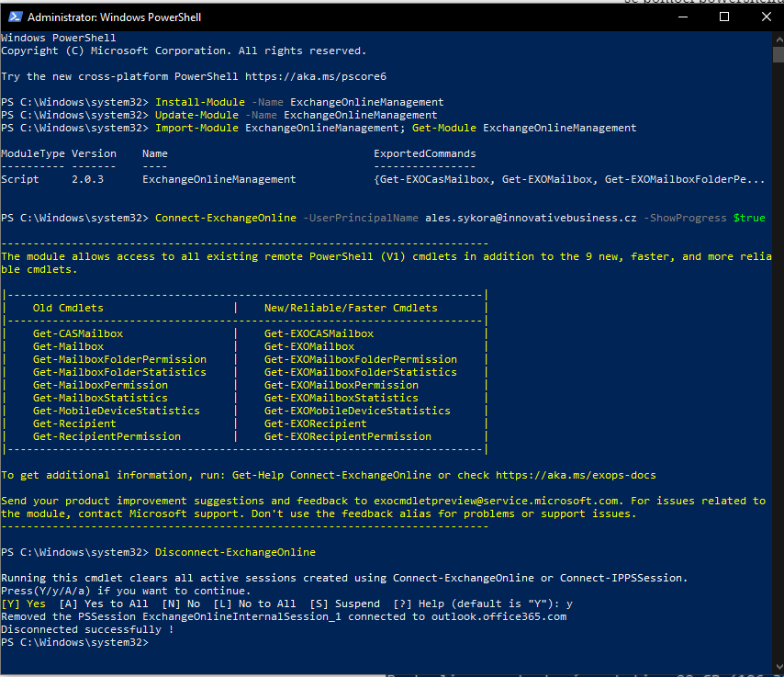This screenshot has width=784, height=677.
Task: Click the Version column header
Action: (94, 153)
